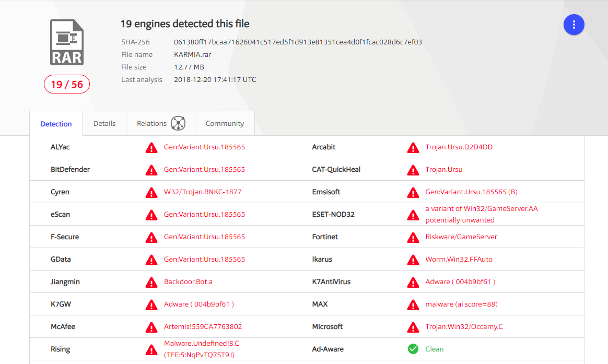Click the RAR file type icon

(x=67, y=42)
